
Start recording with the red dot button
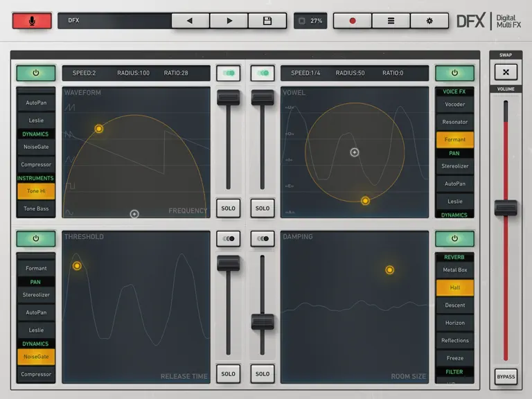pos(353,21)
